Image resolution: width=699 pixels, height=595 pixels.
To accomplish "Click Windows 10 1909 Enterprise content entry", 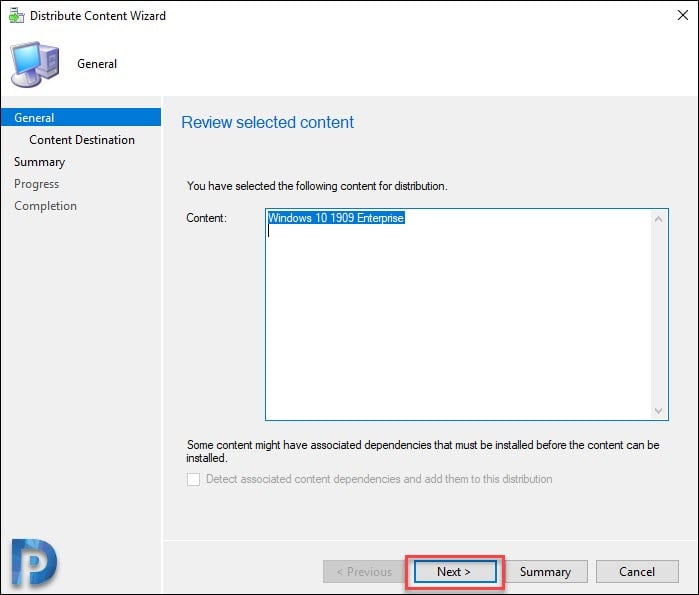I will click(x=336, y=217).
